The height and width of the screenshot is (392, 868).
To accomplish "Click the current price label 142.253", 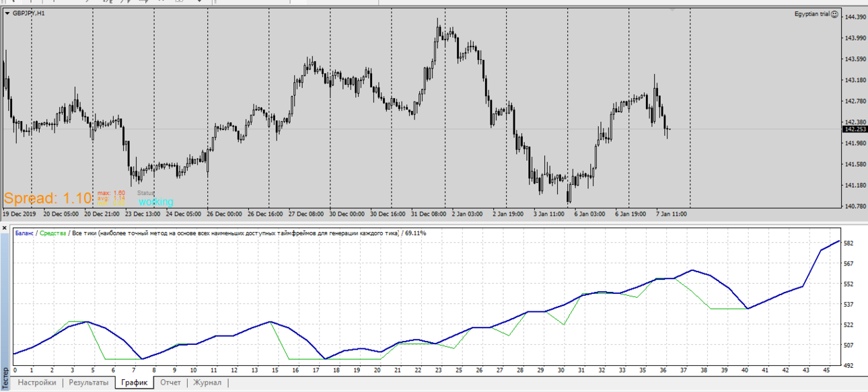I will [855, 129].
